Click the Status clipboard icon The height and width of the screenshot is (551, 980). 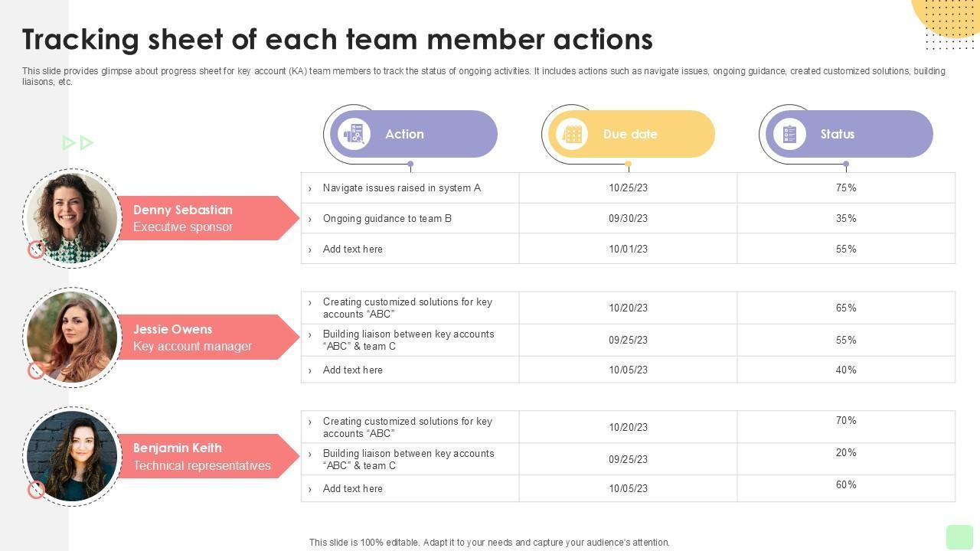click(789, 134)
